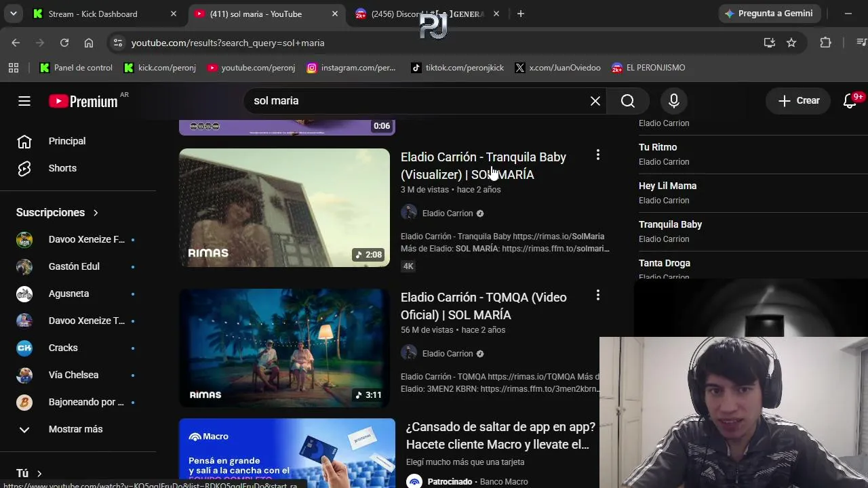Open the extensions puzzle icon
Viewport: 868px width, 488px height.
[825, 43]
